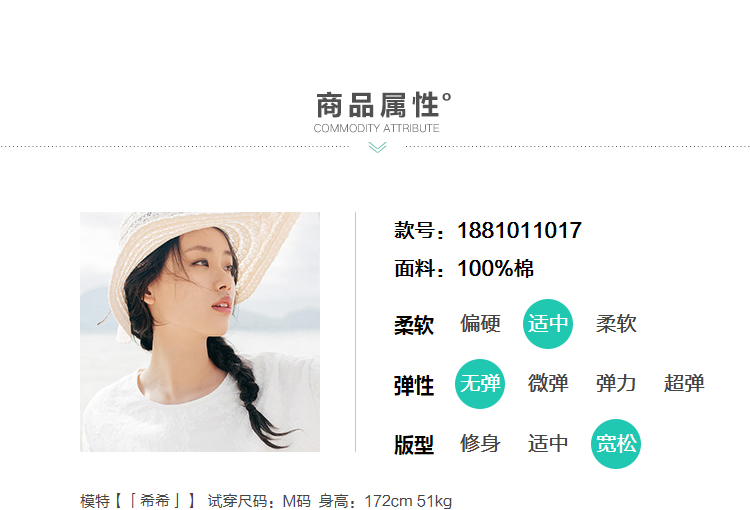The image size is (750, 510).
Task: Click the 弹性 row label
Action: click(x=414, y=386)
